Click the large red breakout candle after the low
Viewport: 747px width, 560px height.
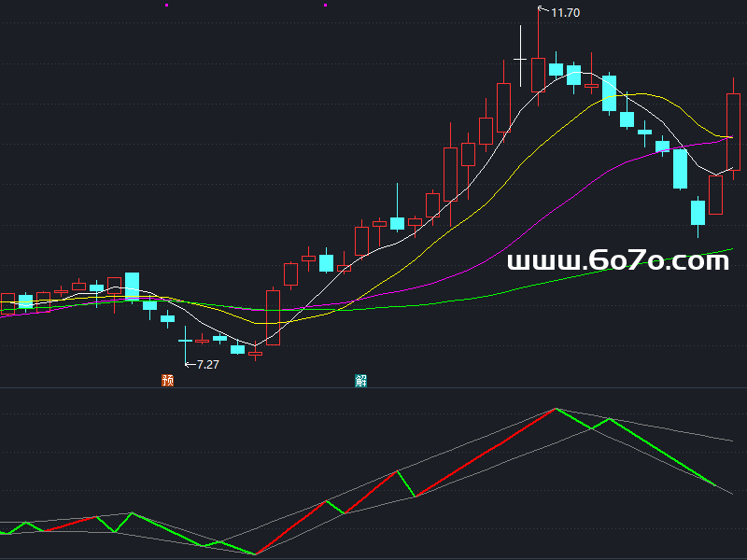[273, 317]
